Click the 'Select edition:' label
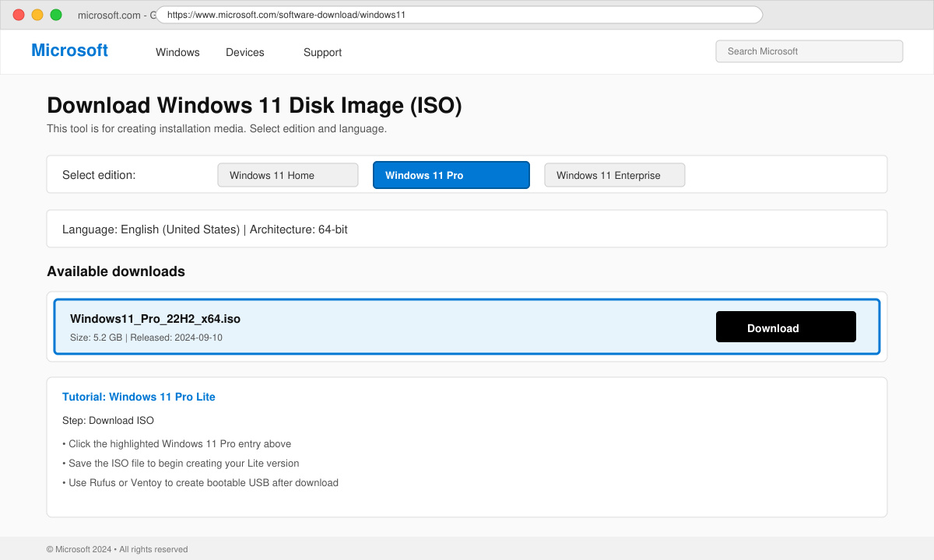This screenshot has width=934, height=560. pos(99,175)
